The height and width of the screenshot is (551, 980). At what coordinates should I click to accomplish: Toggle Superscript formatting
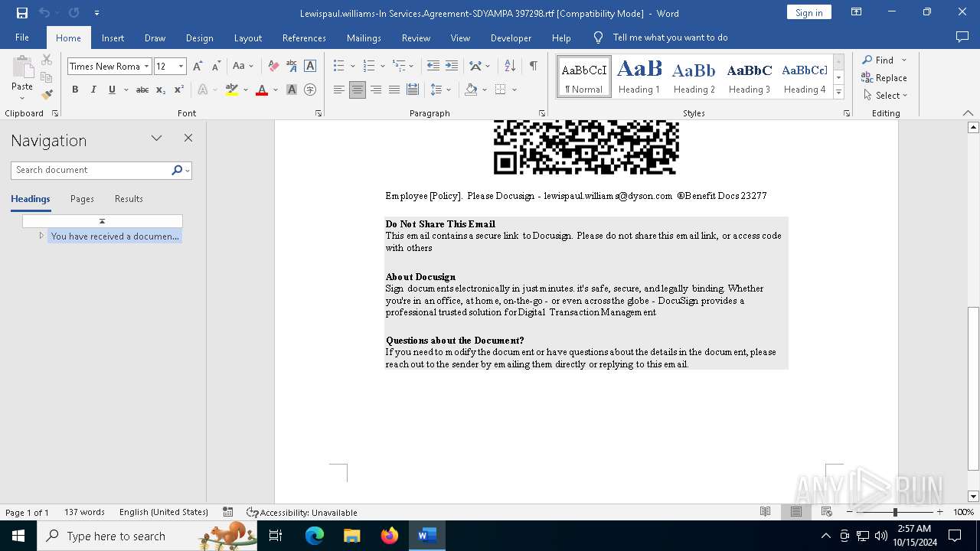click(179, 90)
